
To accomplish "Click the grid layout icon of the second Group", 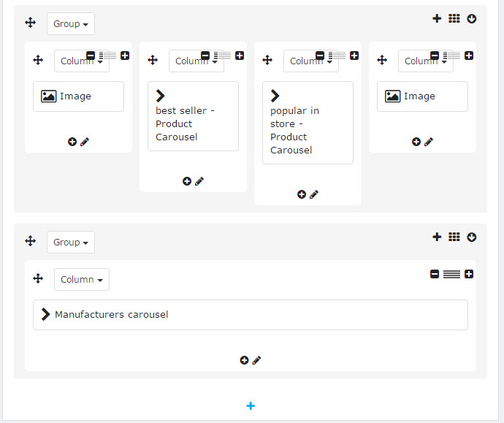I will 454,237.
